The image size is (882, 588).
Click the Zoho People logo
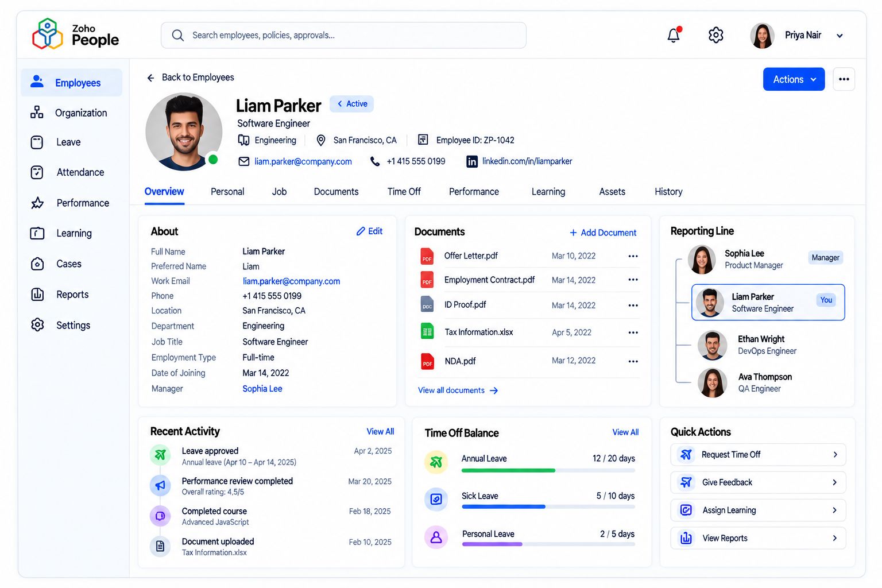pyautogui.click(x=75, y=34)
